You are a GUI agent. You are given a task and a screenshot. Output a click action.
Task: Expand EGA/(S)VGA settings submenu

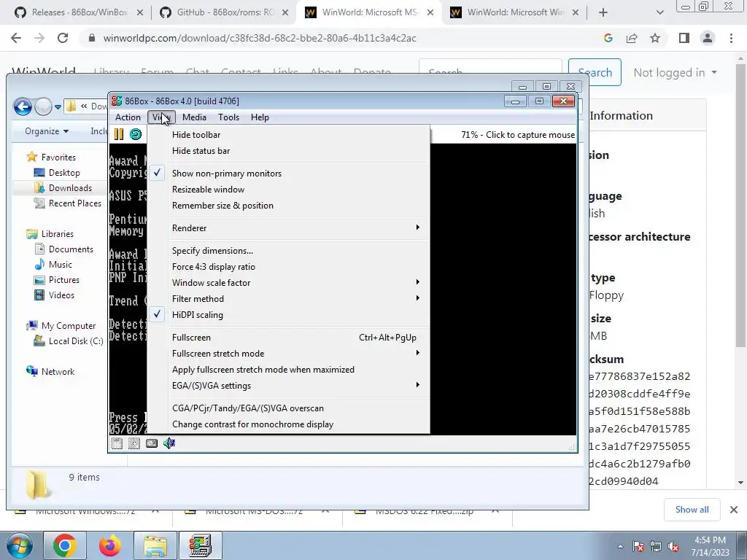(x=289, y=386)
